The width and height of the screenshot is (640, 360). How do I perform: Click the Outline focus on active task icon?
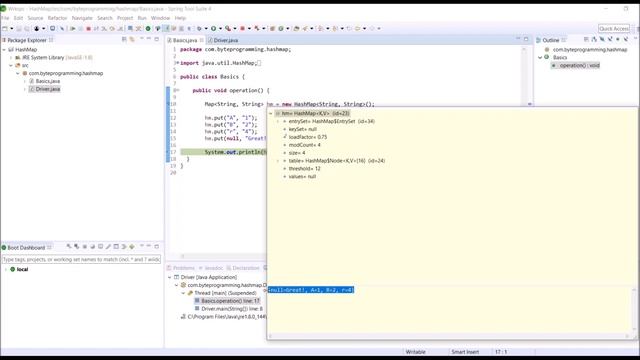point(587,40)
